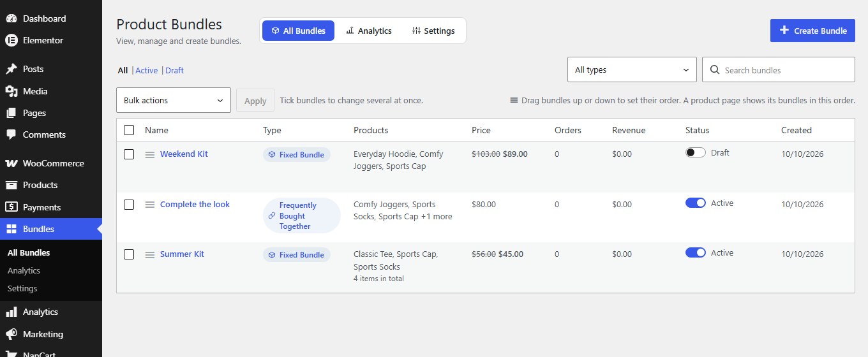Click the Fixed Bundle badge for Weekend Kit

[x=296, y=154]
